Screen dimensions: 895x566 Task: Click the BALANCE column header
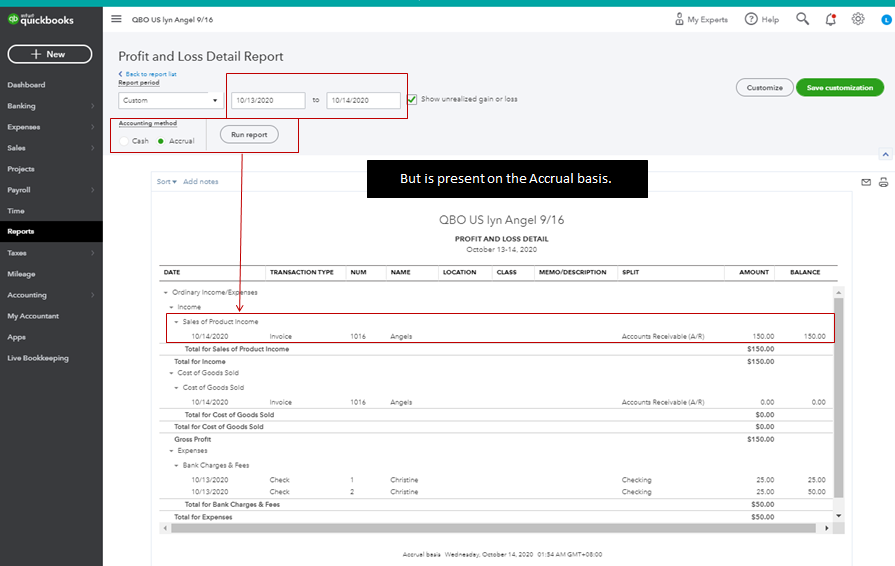pyautogui.click(x=805, y=273)
